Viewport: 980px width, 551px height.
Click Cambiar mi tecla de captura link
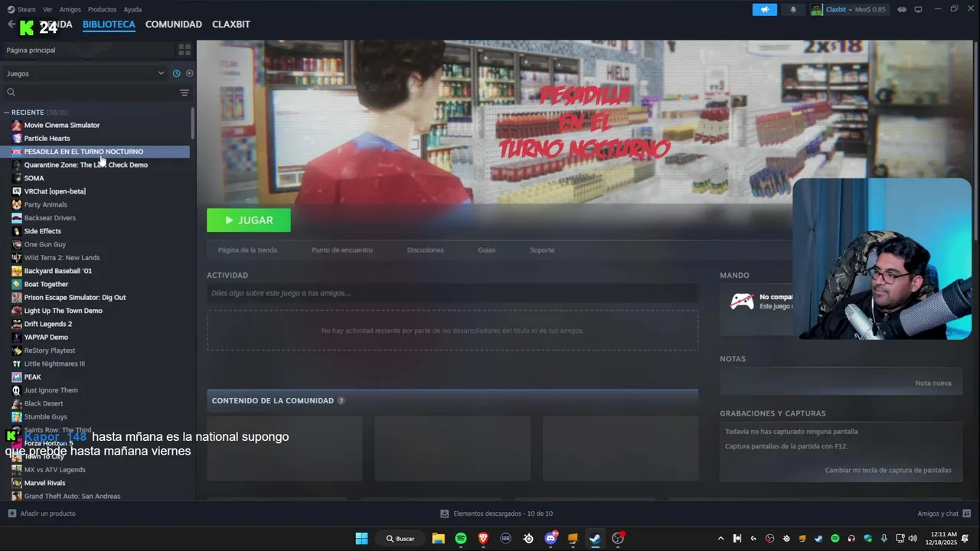click(x=888, y=471)
